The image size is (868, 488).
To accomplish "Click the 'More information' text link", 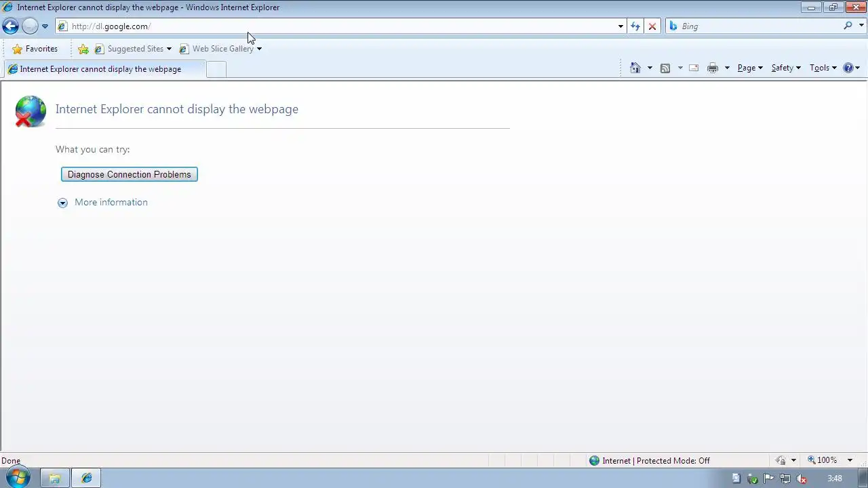I will click(x=111, y=202).
